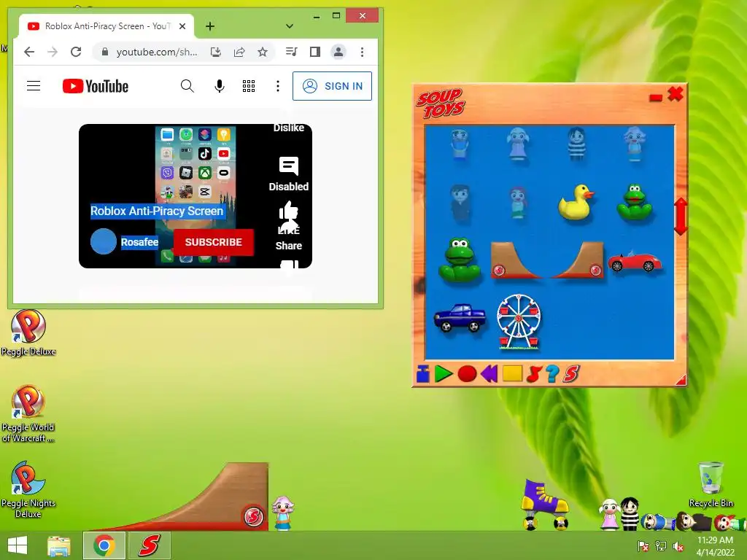This screenshot has width=747, height=560.
Task: Click the red S logo in Soup Toys toolbar
Action: 570,374
